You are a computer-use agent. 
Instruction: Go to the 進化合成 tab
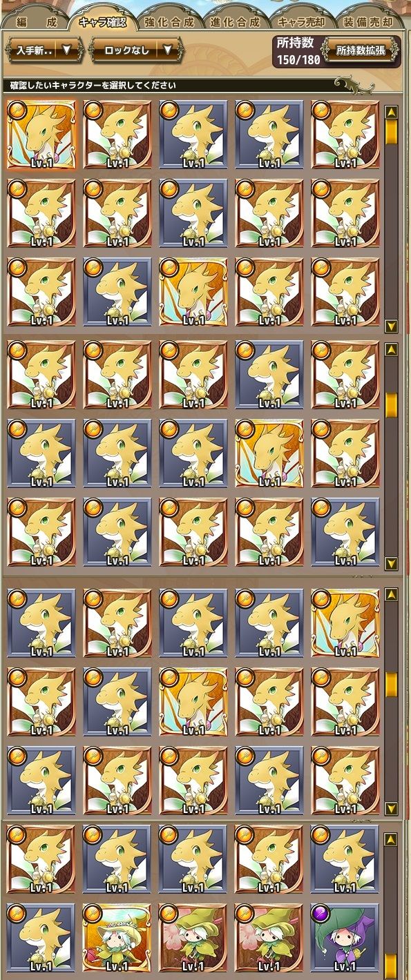(236, 21)
